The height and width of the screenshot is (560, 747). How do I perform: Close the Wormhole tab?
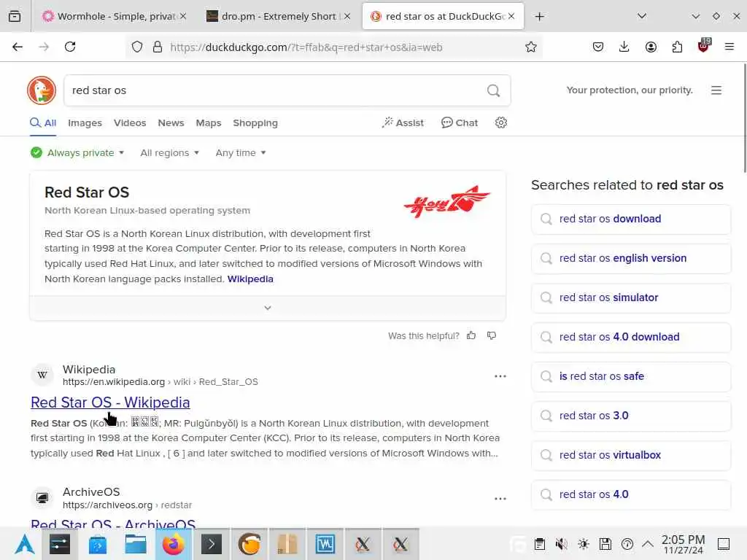183,17
